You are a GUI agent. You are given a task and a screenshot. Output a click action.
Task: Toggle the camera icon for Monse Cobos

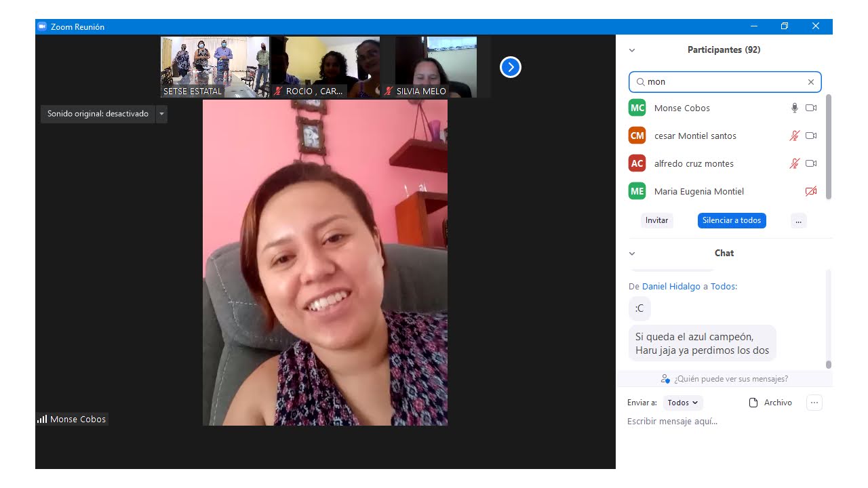[811, 108]
